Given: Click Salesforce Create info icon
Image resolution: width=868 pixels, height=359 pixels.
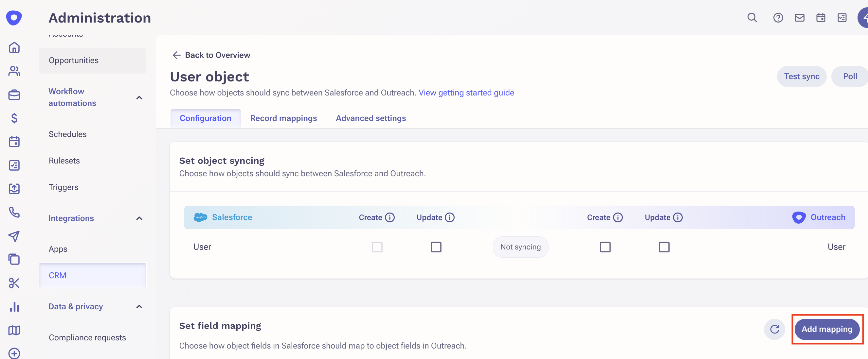Looking at the screenshot, I should pyautogui.click(x=390, y=217).
